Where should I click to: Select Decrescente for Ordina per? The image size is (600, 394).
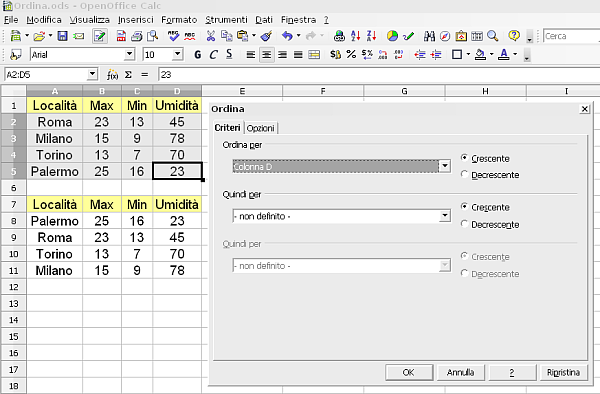pos(490,175)
